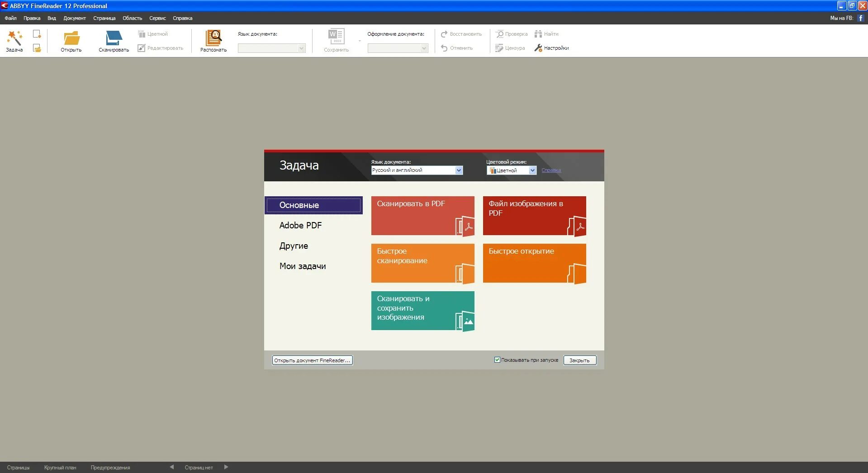
Task: Start the Быстрое открытие task
Action: (535, 263)
